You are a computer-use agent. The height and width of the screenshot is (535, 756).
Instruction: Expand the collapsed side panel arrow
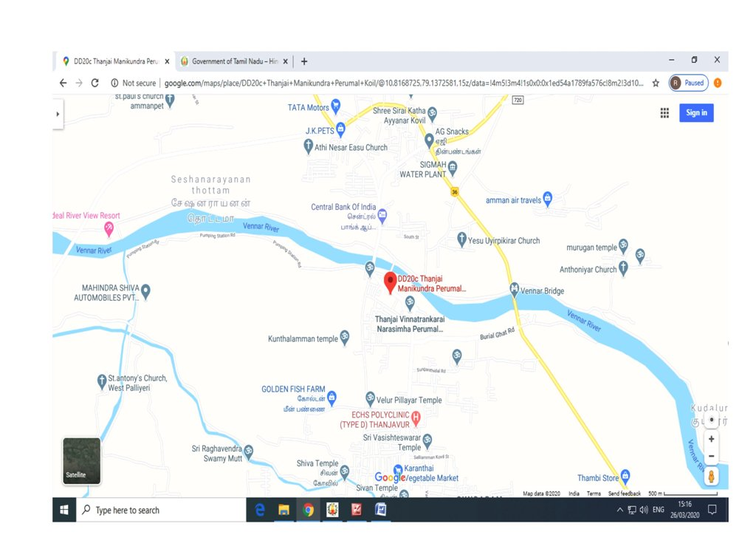(58, 114)
